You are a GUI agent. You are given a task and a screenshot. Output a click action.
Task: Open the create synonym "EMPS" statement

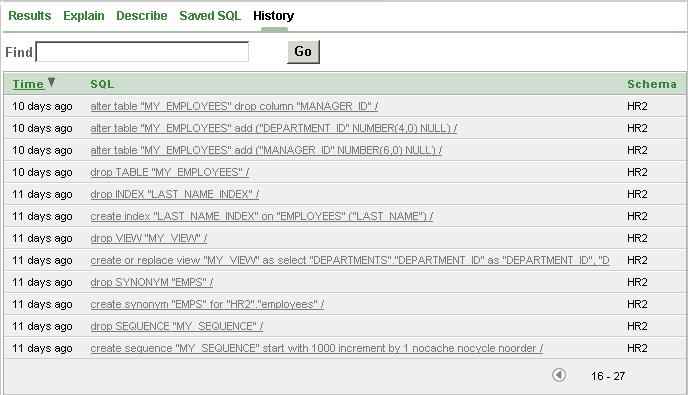(207, 304)
